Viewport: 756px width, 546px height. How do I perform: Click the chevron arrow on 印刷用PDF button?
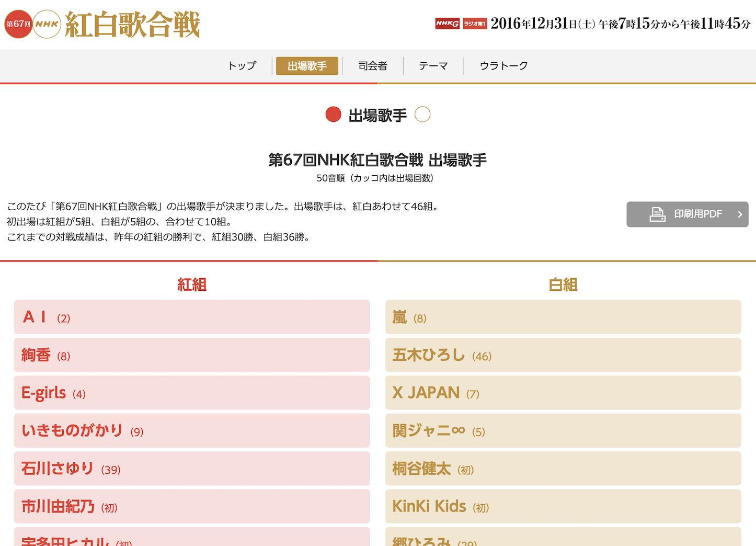tap(739, 214)
